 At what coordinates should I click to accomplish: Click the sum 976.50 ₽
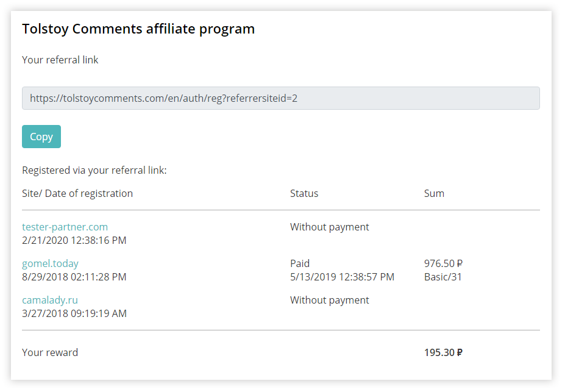(x=443, y=263)
